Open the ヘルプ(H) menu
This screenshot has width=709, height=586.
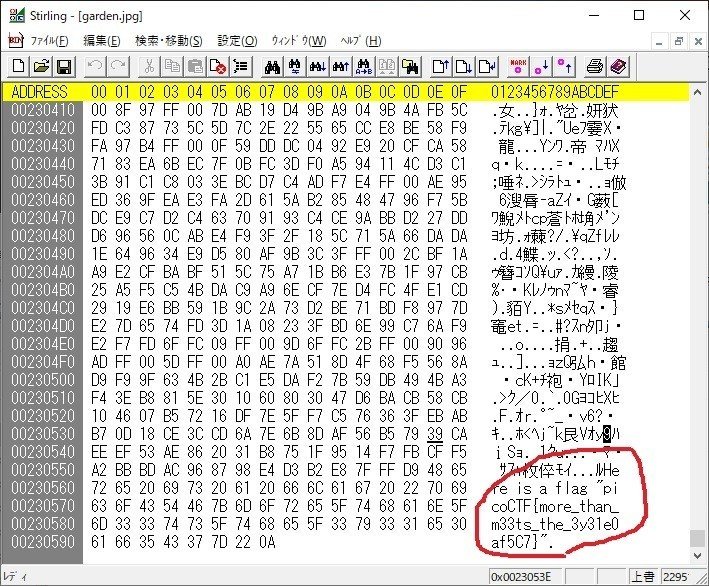pyautogui.click(x=361, y=41)
